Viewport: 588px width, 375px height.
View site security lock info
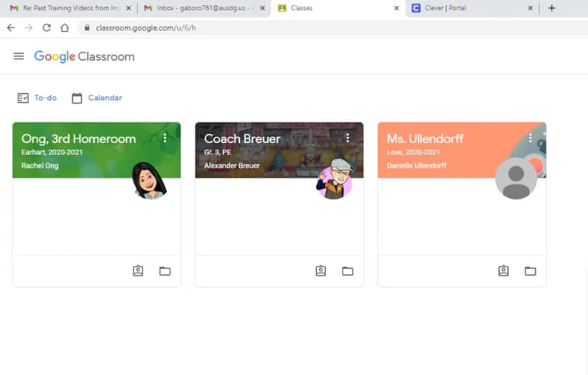coord(87,27)
